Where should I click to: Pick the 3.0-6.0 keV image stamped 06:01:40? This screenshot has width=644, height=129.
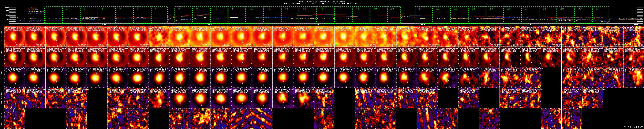click(97, 37)
